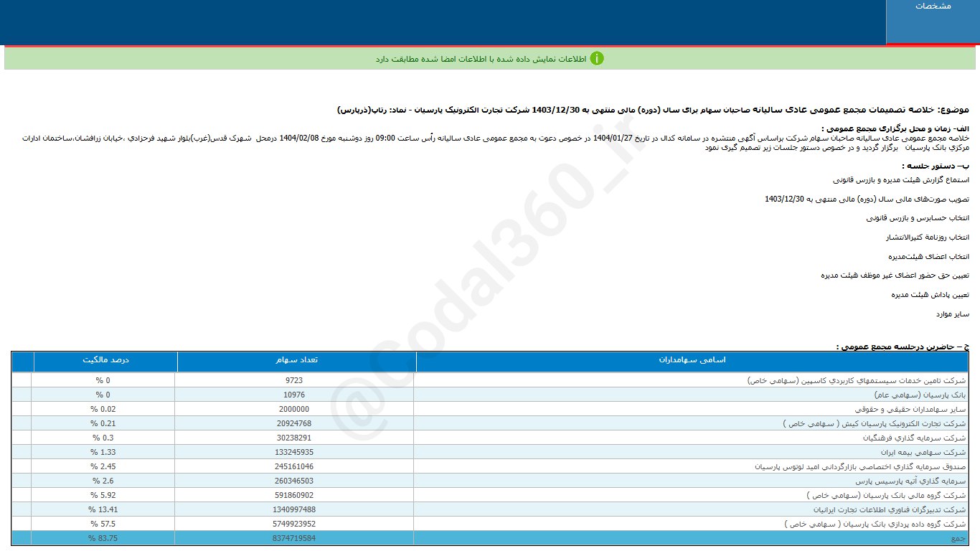Screen dimensions: 980x551
Task: Click the تعداد سهام column header
Action: click(x=296, y=360)
